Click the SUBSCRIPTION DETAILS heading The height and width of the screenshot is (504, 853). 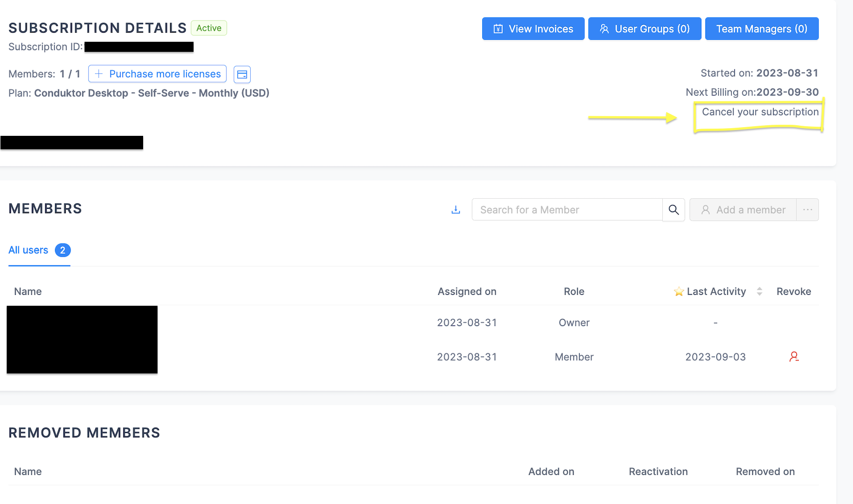click(97, 28)
